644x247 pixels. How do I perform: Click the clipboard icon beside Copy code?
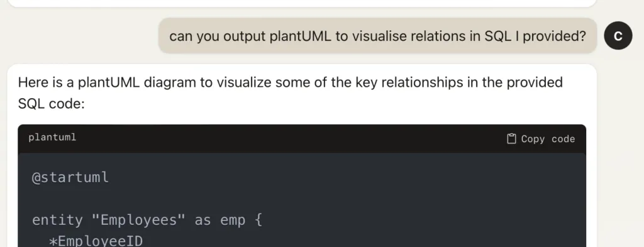[x=511, y=139]
